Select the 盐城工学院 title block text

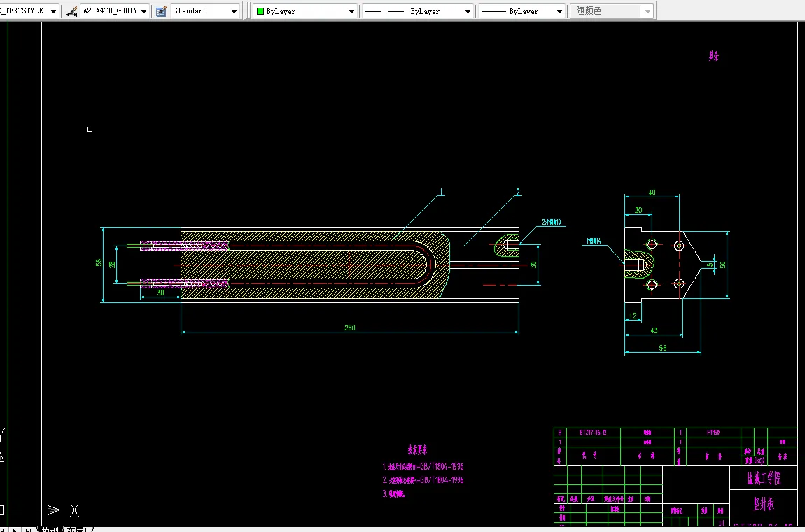point(763,479)
